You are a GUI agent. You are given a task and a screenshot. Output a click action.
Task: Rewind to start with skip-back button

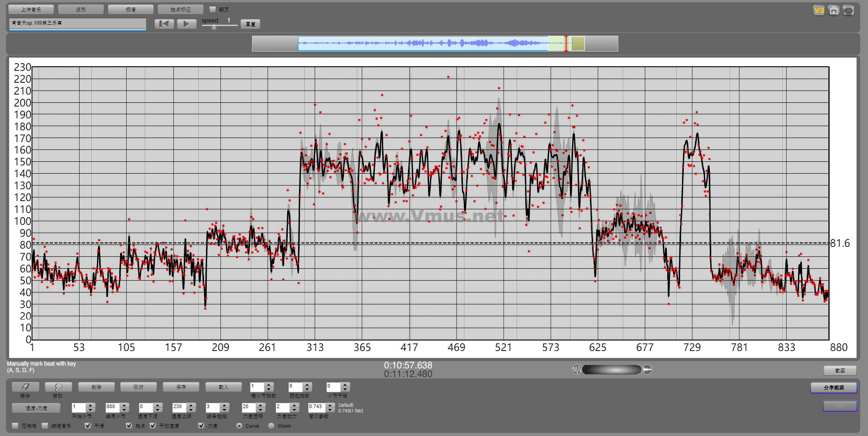click(164, 24)
